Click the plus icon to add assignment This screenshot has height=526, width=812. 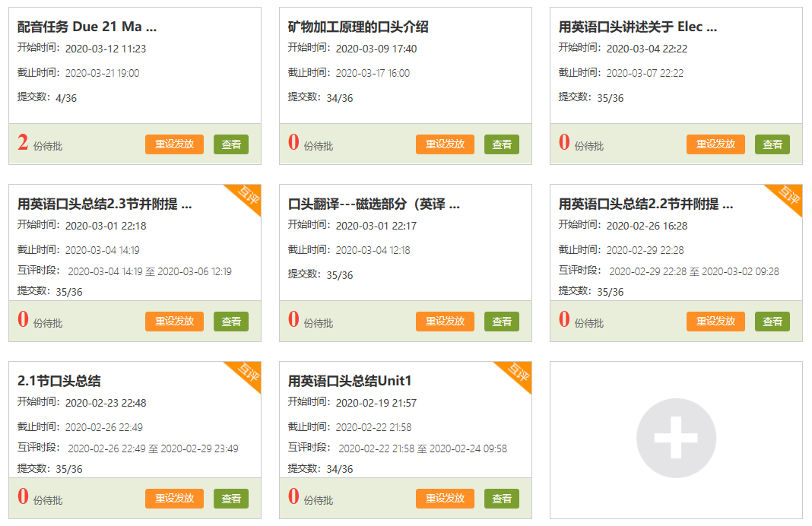coord(676,439)
